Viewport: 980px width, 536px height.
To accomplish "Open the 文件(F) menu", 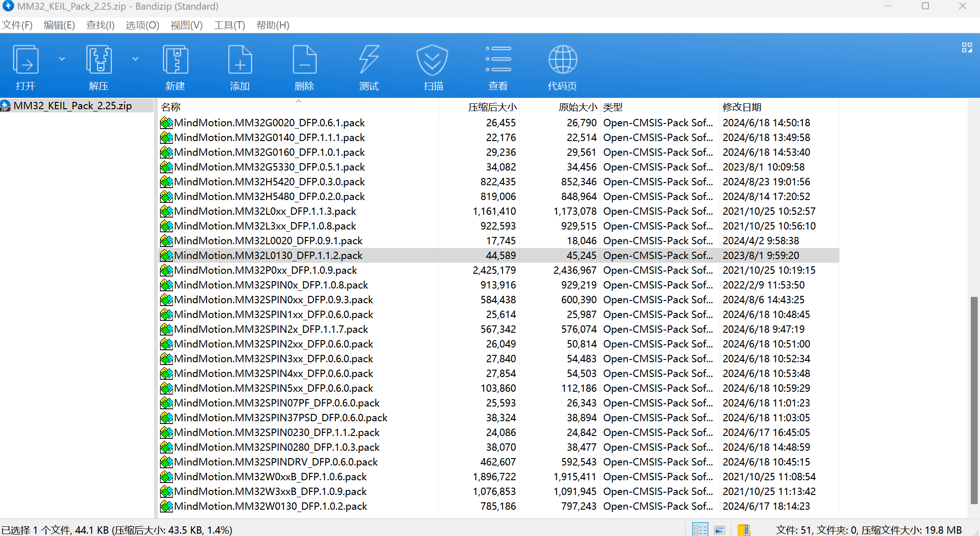I will coord(18,25).
